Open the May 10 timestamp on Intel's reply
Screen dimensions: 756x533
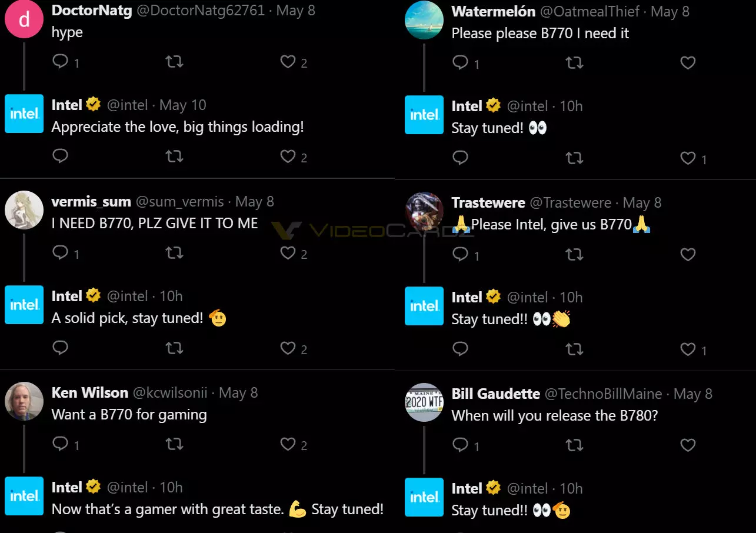click(183, 105)
